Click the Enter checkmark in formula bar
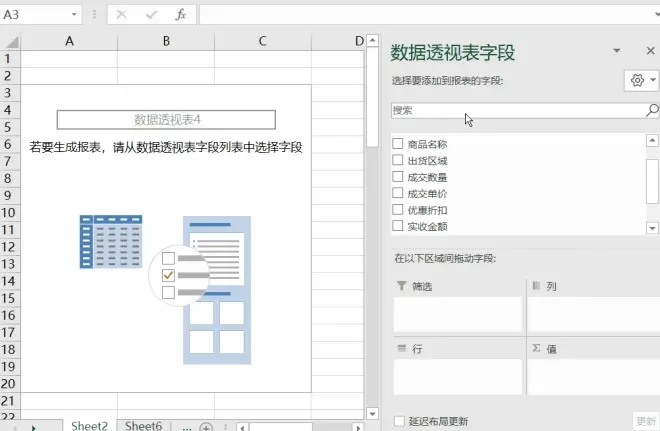Image resolution: width=660 pixels, height=431 pixels. tap(151, 15)
